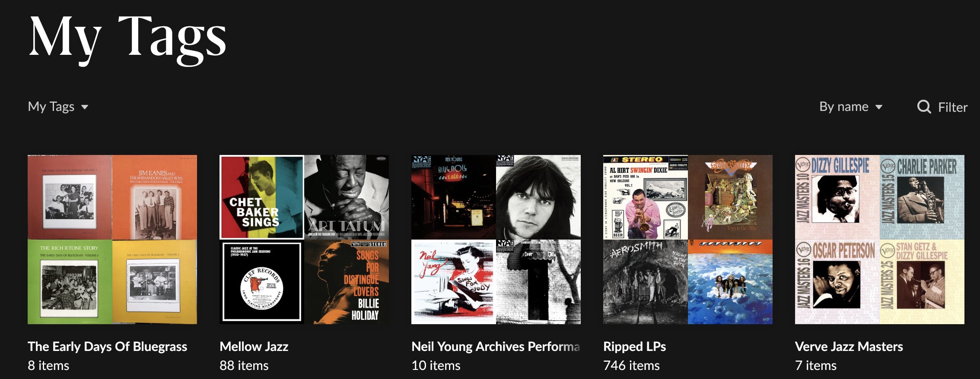Click the arrow next to By name

[x=878, y=107]
